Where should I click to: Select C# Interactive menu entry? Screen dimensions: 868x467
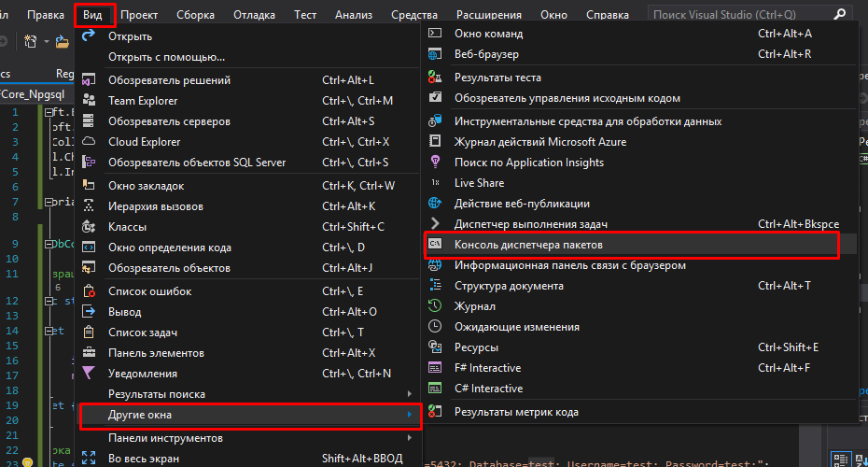coord(641,389)
